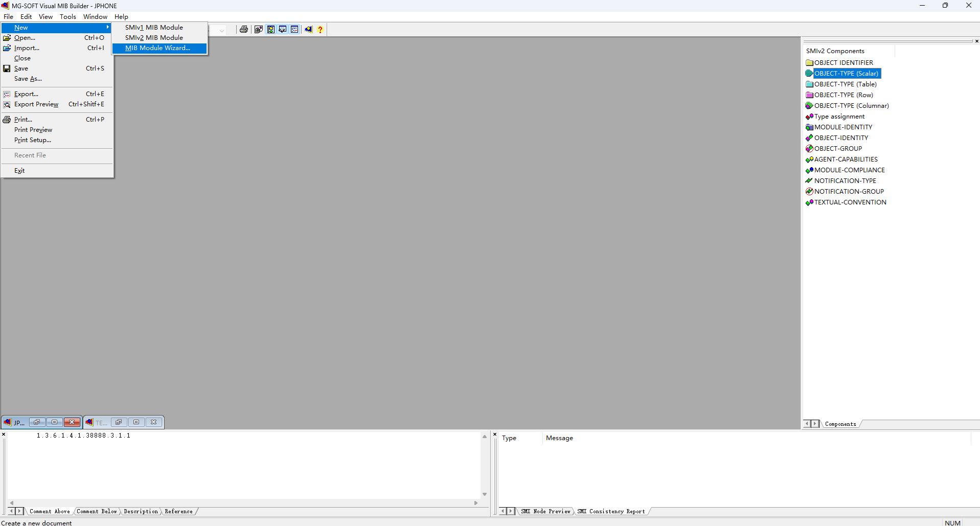Toggle the consistency report window toolbar icon

pyautogui.click(x=294, y=30)
